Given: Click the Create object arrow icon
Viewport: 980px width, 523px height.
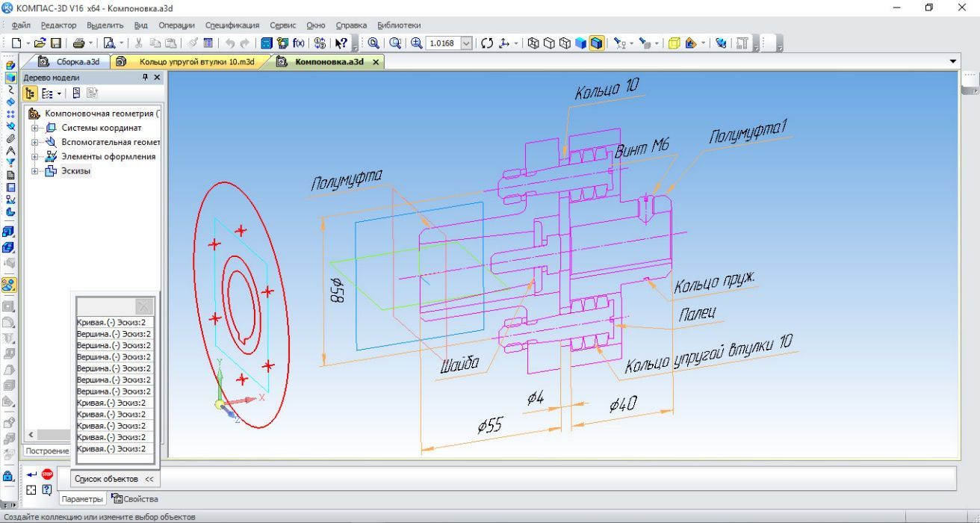Looking at the screenshot, I should (31, 474).
